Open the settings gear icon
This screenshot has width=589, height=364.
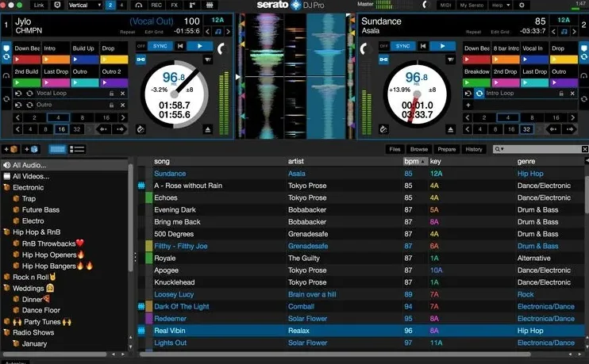point(522,6)
